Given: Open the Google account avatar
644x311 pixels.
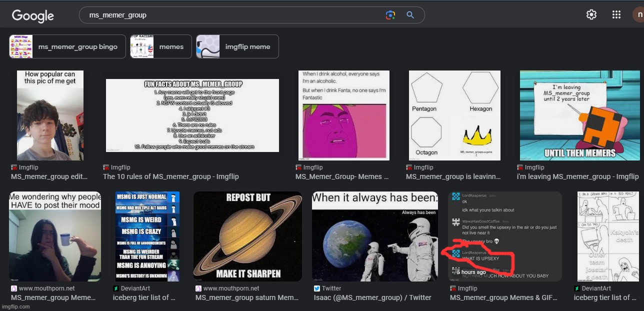Looking at the screenshot, I should point(638,14).
